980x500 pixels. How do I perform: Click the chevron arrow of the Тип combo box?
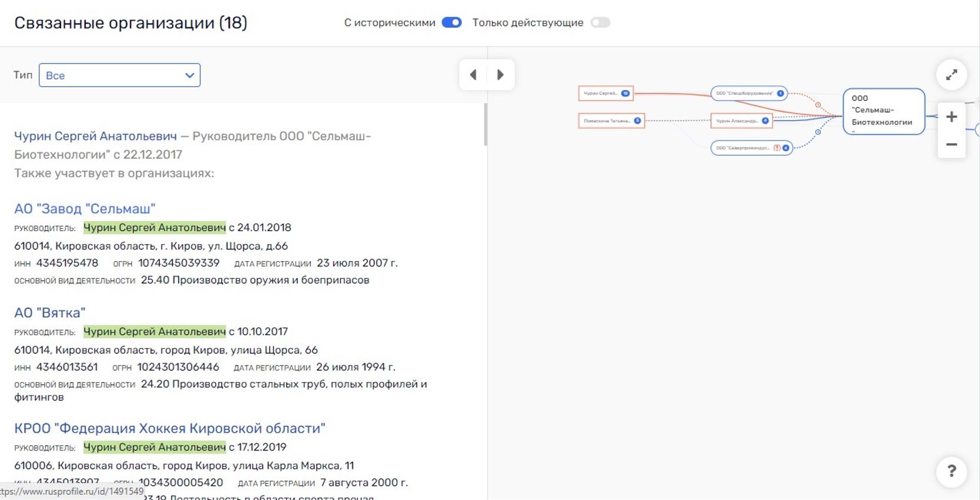pos(189,75)
